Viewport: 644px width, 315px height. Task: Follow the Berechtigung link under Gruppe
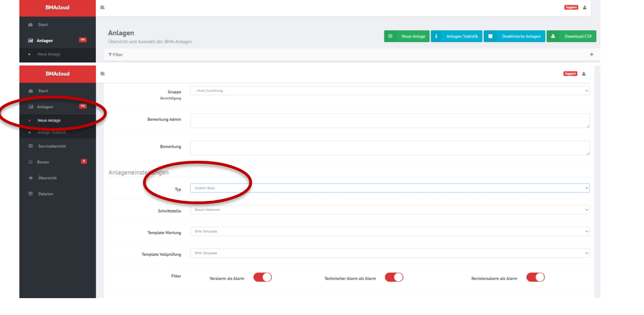tap(171, 98)
